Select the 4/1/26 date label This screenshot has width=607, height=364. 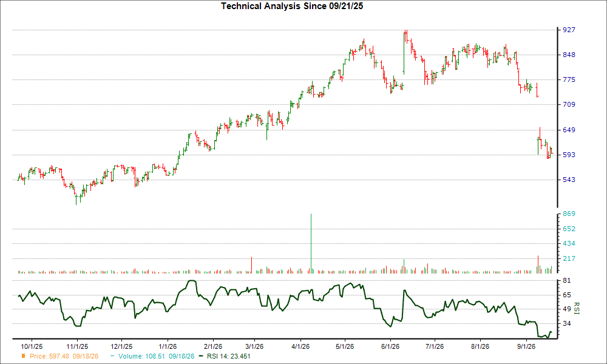[300, 346]
